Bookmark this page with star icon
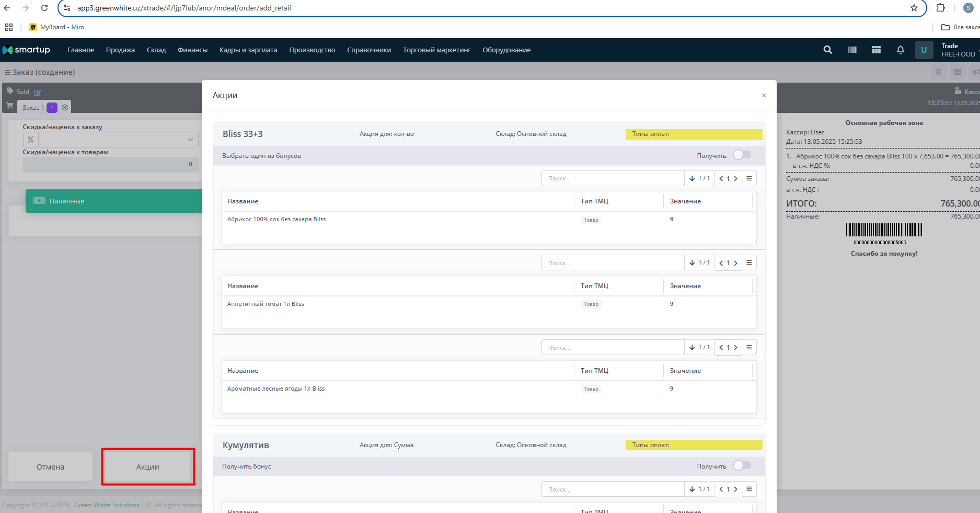 pos(914,8)
